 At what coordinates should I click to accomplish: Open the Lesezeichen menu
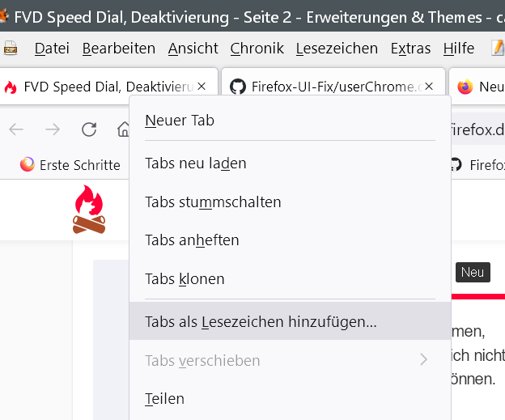(x=337, y=49)
